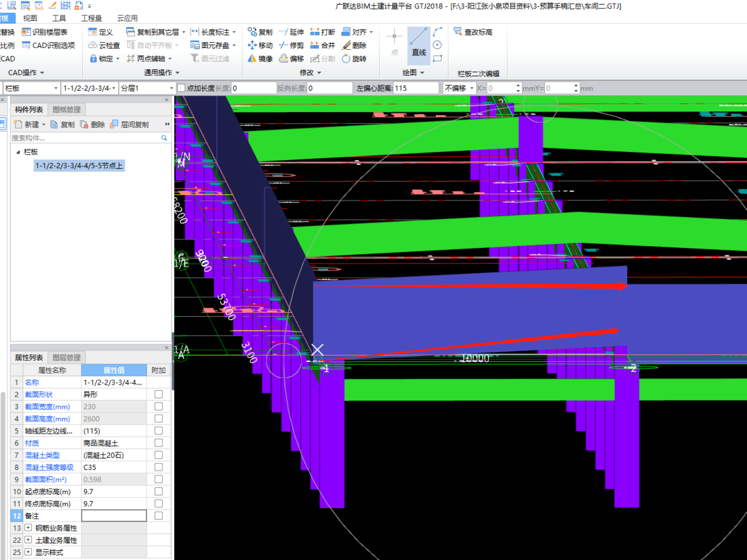Click 查改标高 check elevation tool
Screen dimensions: 747x560
pyautogui.click(x=473, y=32)
